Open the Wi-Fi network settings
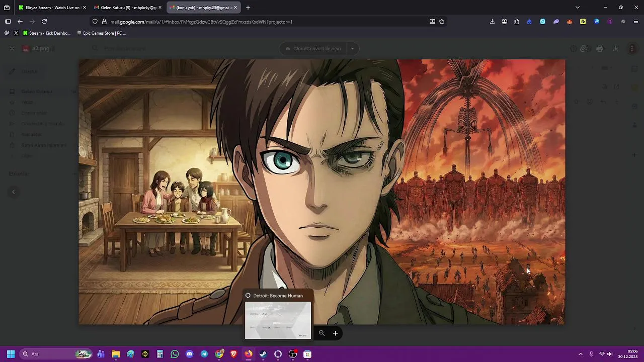 pos(602,354)
